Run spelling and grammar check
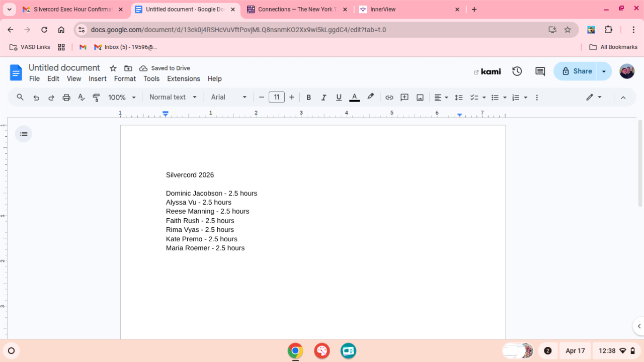The image size is (644, 362). click(82, 98)
